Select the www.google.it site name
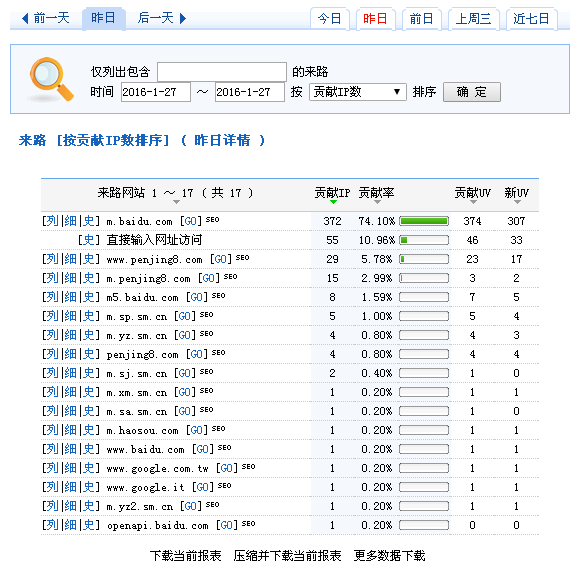 click(145, 488)
